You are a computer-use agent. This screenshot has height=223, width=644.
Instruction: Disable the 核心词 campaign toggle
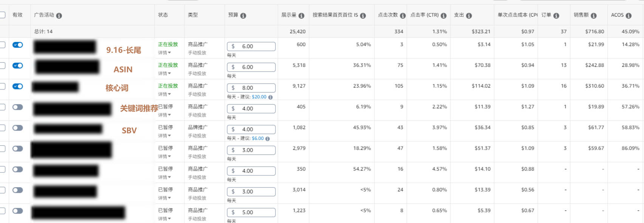tap(18, 86)
